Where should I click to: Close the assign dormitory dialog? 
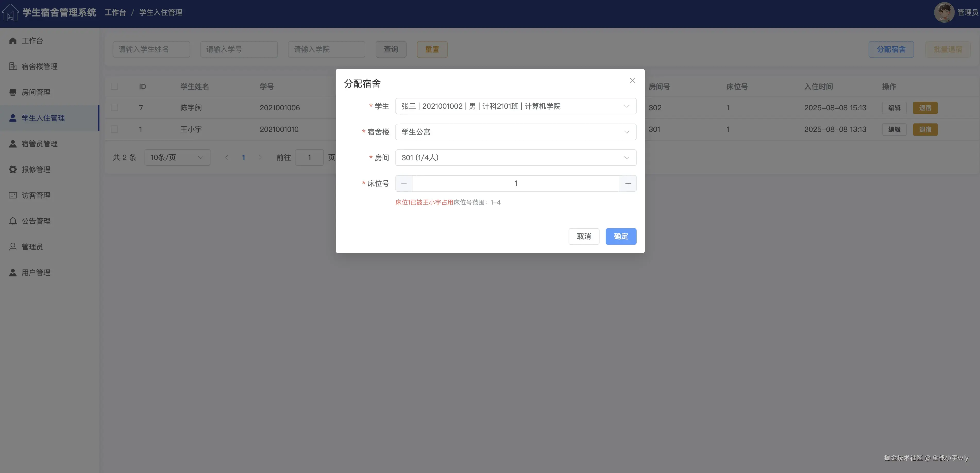click(x=632, y=80)
